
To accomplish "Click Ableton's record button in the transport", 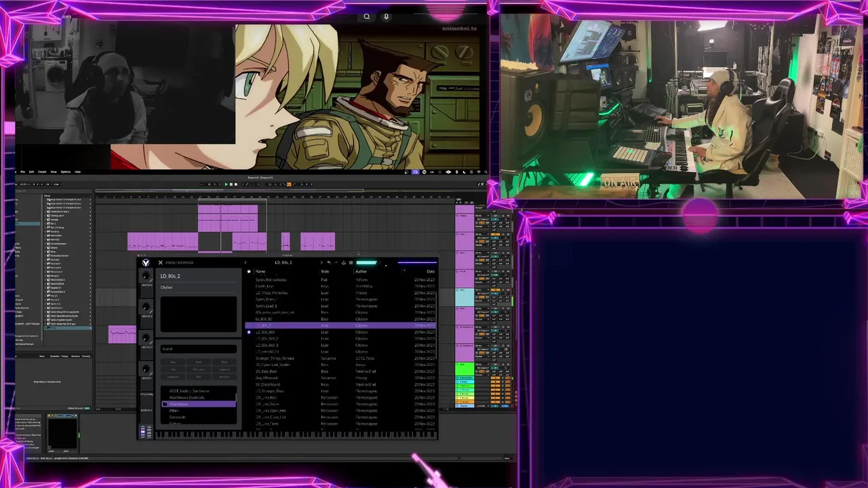I will (x=236, y=184).
